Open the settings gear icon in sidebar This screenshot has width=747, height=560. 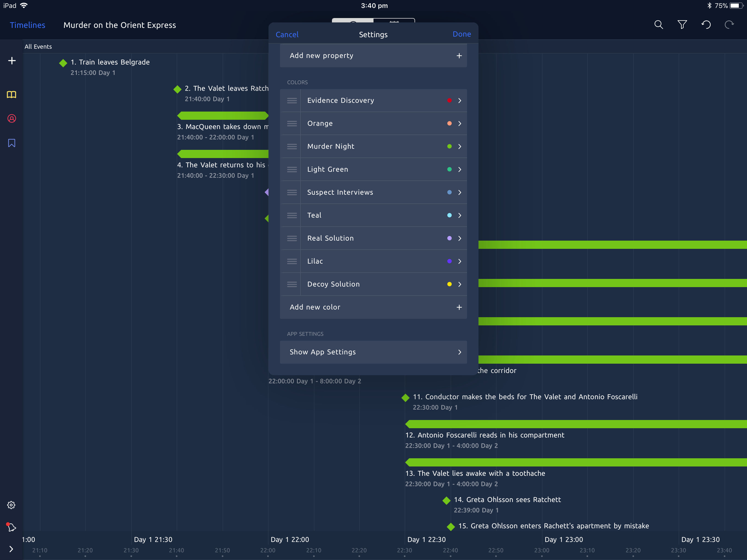coord(11,505)
